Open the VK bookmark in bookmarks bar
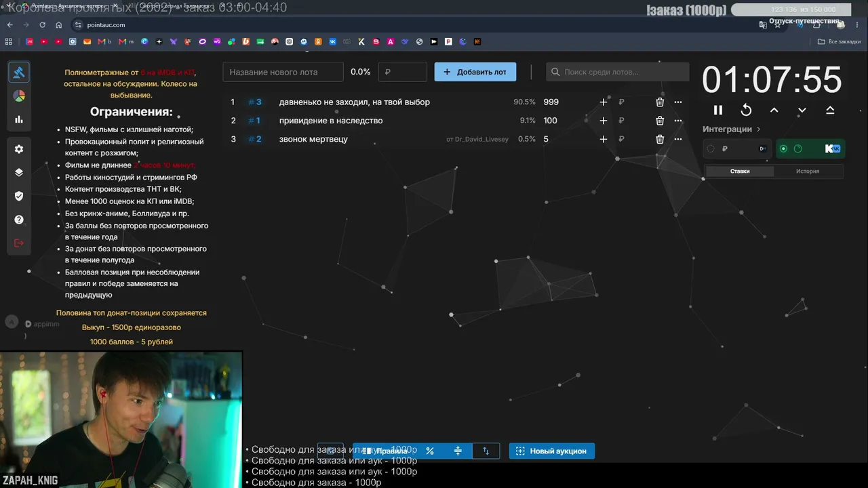The width and height of the screenshot is (868, 488). tap(332, 41)
